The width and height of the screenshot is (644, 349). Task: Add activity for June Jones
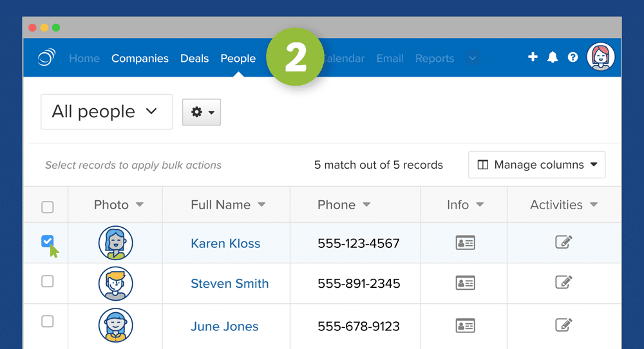(563, 325)
